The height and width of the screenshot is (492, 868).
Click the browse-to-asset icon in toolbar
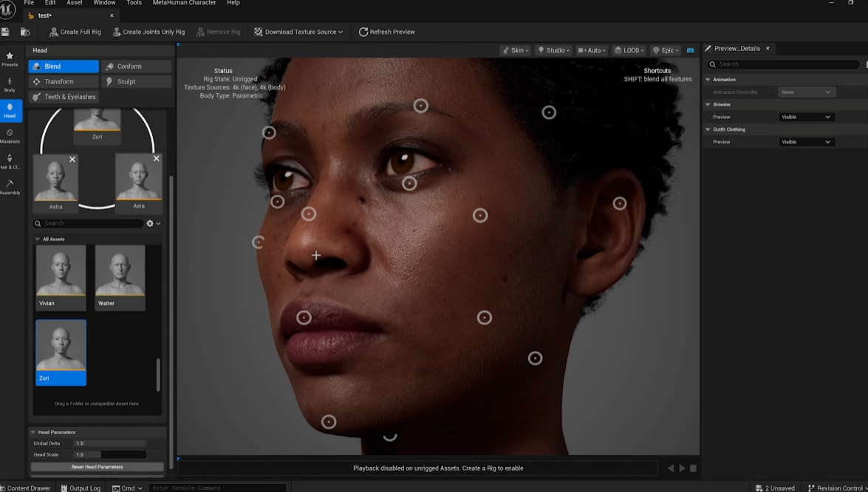(x=25, y=32)
